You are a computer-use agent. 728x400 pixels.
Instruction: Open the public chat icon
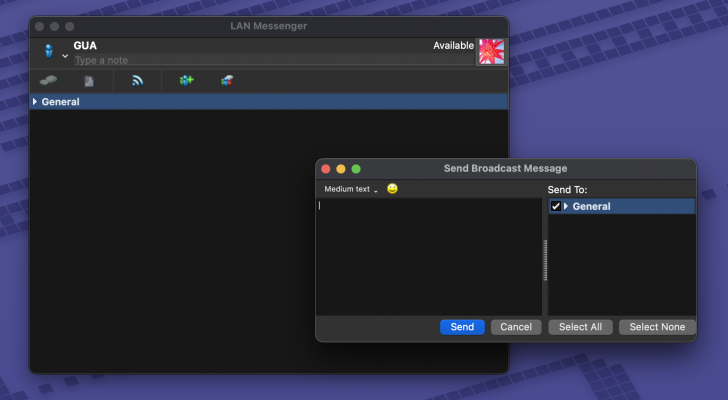pos(227,81)
